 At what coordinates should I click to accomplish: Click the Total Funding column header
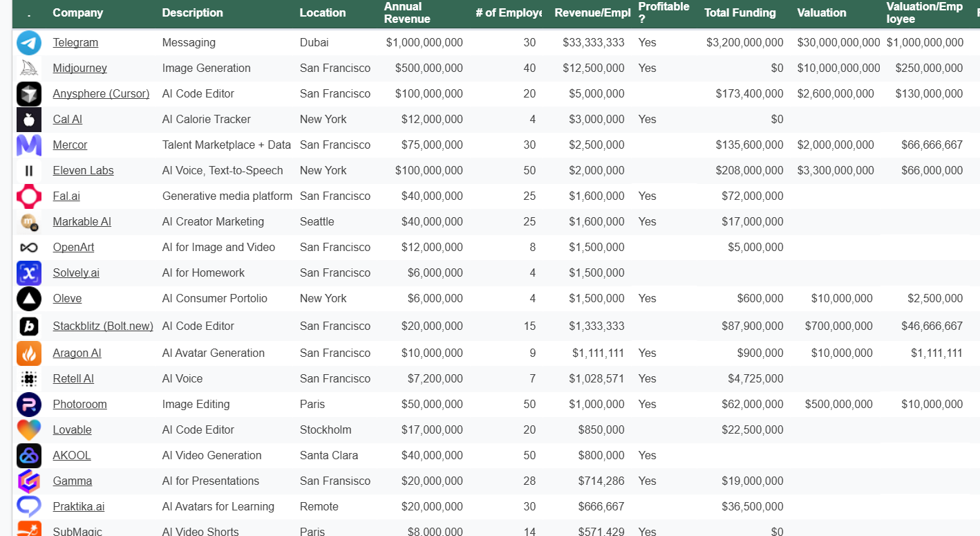pos(740,12)
